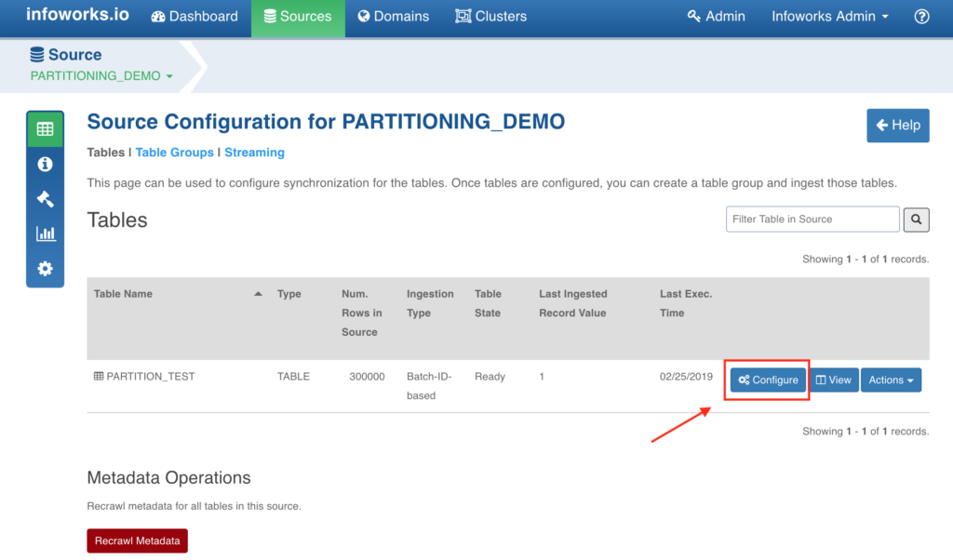953x560 pixels.
Task: Open the help question mark icon
Action: (x=921, y=17)
